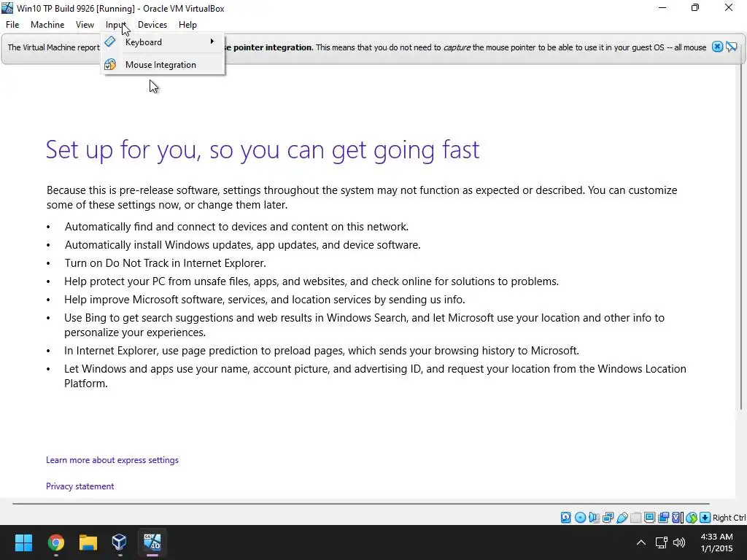The width and height of the screenshot is (747, 560).
Task: Click 'In Internet Explorer, use page prediction' bullet
Action: tap(322, 351)
